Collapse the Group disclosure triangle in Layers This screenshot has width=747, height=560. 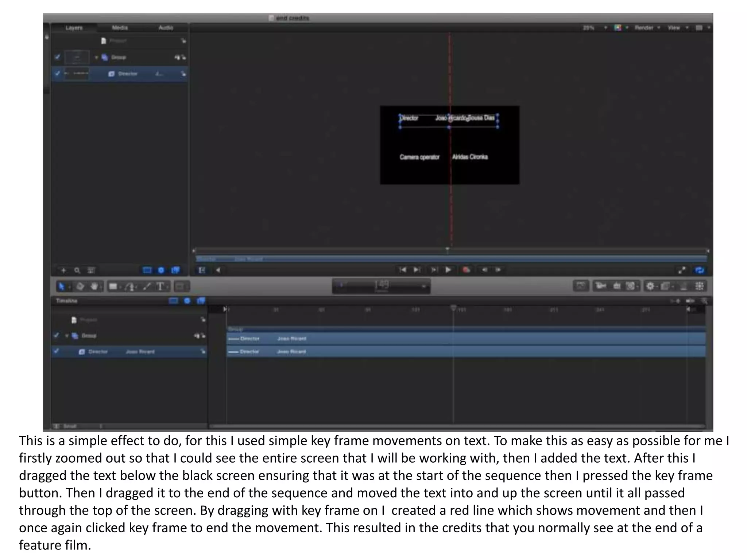click(96, 57)
